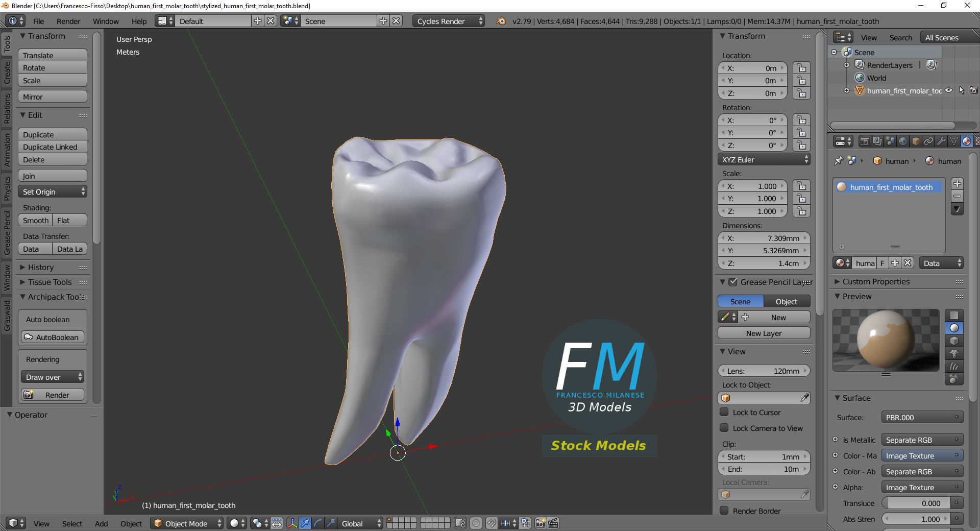
Task: Open the Object Mode dropdown
Action: 187,523
